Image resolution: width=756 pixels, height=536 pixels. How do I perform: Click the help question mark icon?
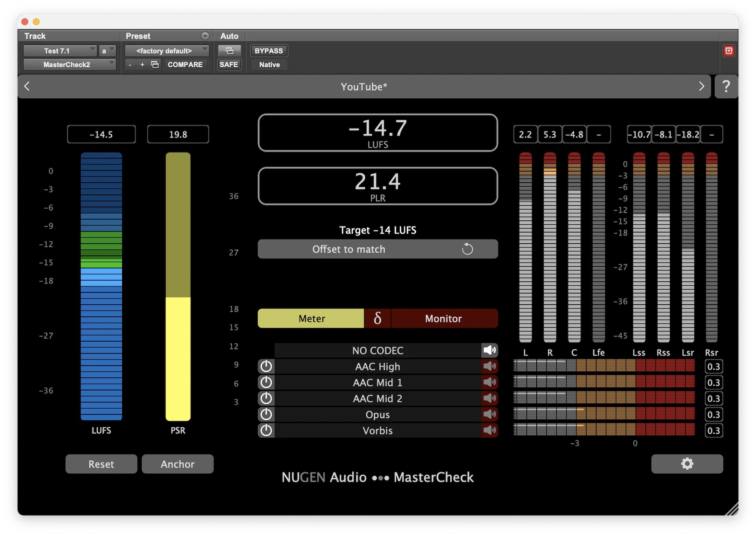[726, 86]
